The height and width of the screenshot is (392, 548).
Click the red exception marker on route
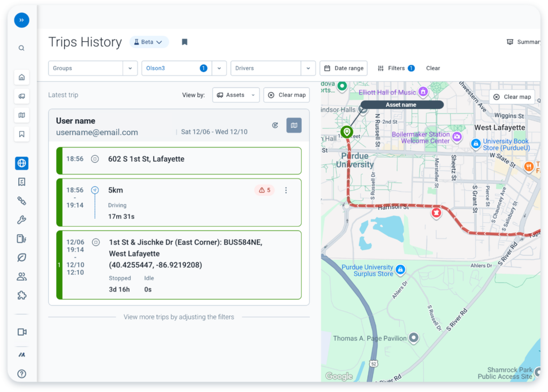[x=436, y=213]
